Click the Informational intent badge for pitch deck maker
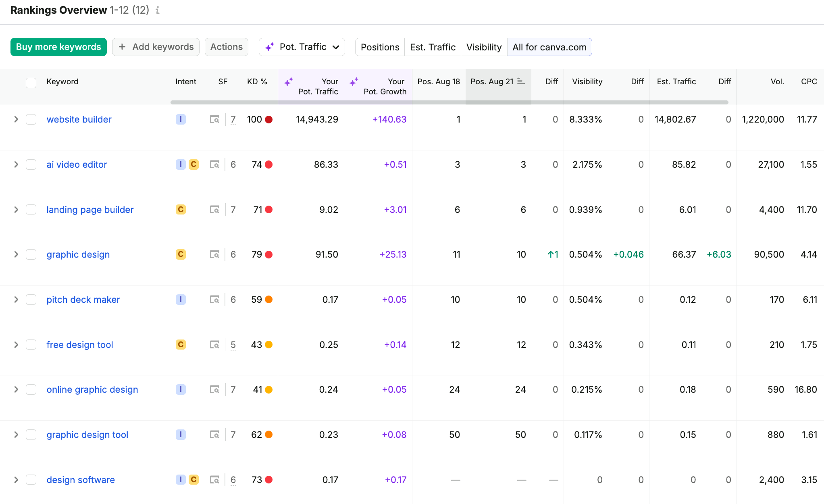This screenshot has width=824, height=504. [181, 300]
